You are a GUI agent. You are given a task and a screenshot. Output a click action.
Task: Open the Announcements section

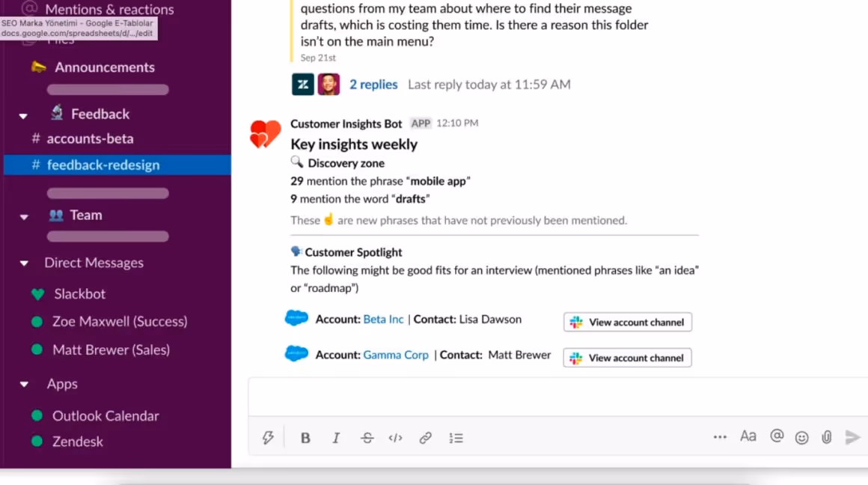105,67
